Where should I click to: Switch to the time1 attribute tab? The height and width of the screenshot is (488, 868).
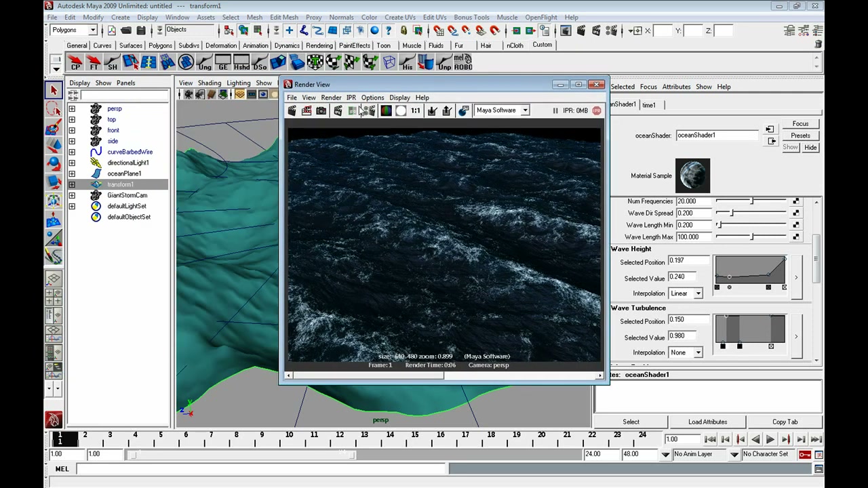coord(649,105)
